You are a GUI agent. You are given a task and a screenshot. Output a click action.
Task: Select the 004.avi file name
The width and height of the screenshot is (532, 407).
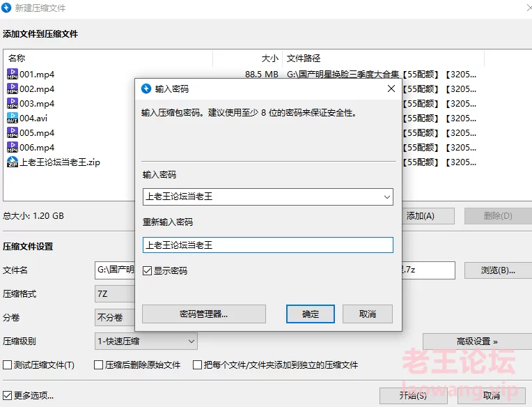[x=33, y=118]
